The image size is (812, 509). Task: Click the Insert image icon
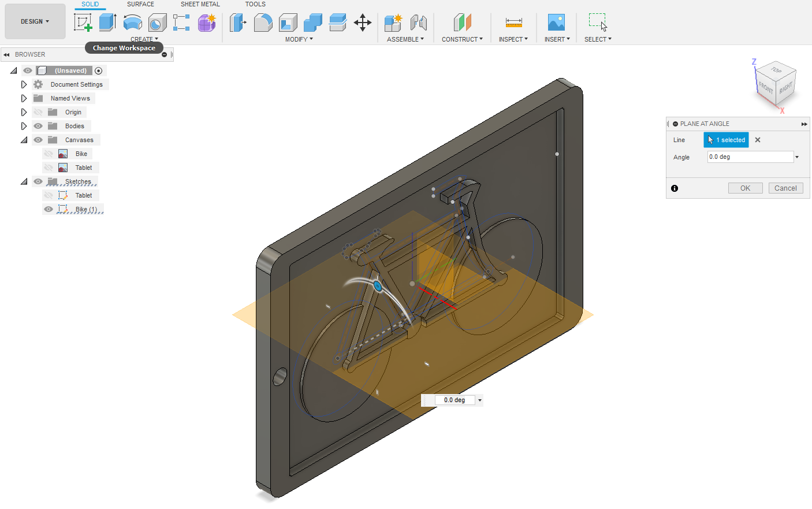[x=556, y=23]
